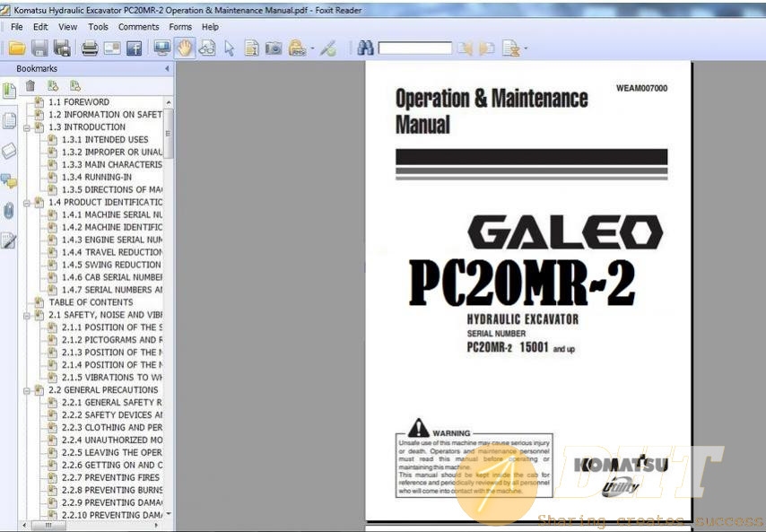This screenshot has width=766, height=532.
Task: Click the pen-with-checkmark toolbar icon
Action: coord(330,48)
